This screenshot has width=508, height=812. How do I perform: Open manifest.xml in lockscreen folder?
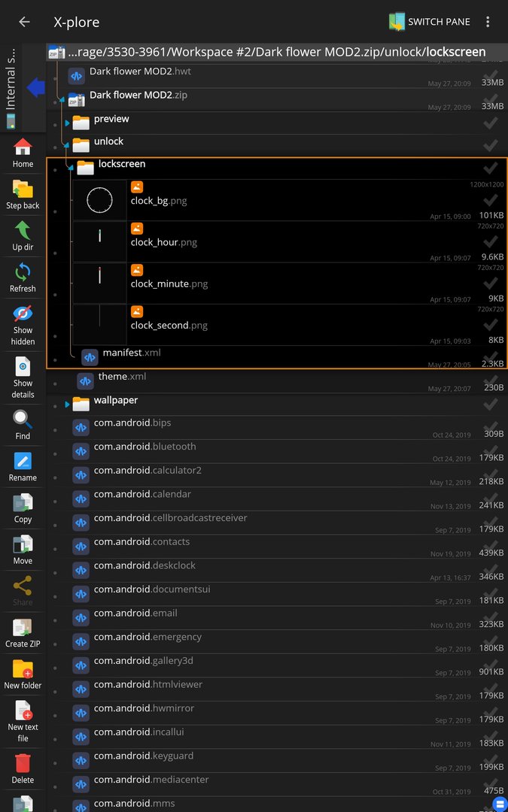pyautogui.click(x=277, y=357)
